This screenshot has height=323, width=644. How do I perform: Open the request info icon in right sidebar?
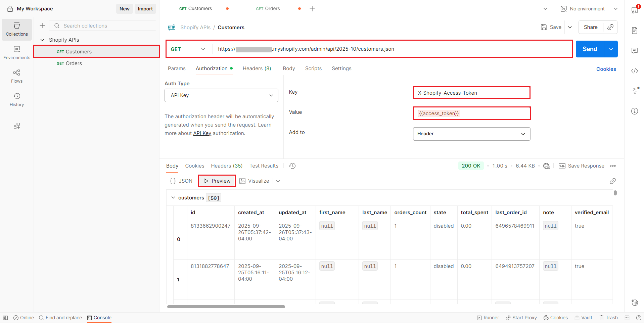[634, 111]
